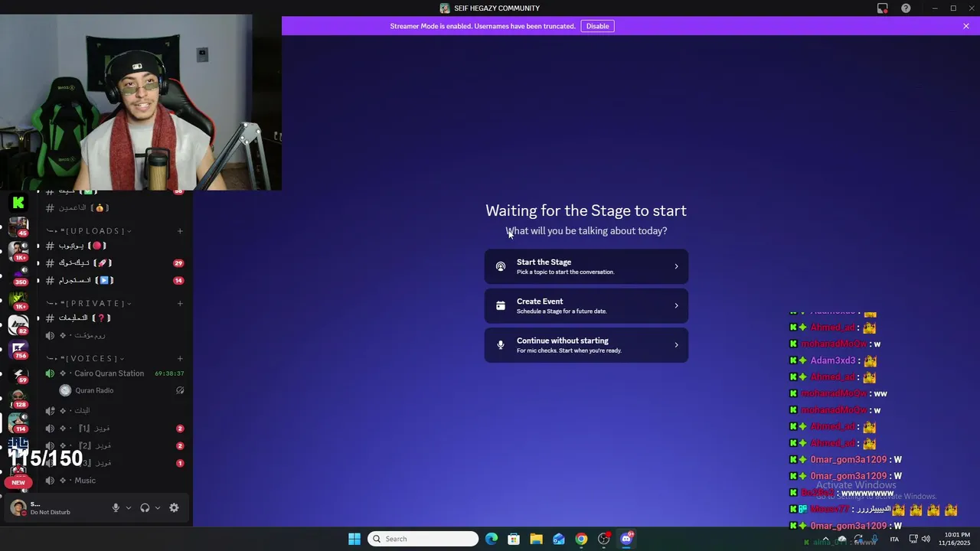Dismiss the Streamer Mode banner
This screenshot has height=551, width=980.
(x=966, y=26)
